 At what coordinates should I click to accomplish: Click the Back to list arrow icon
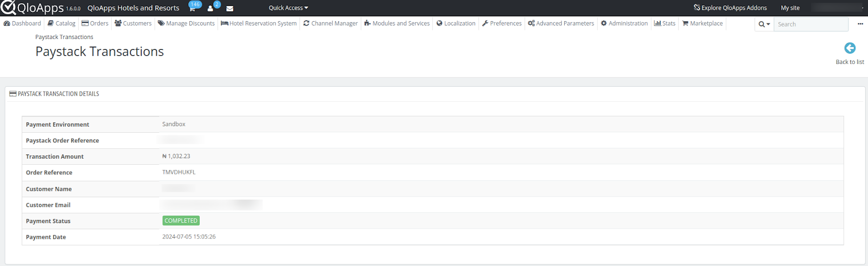click(850, 48)
